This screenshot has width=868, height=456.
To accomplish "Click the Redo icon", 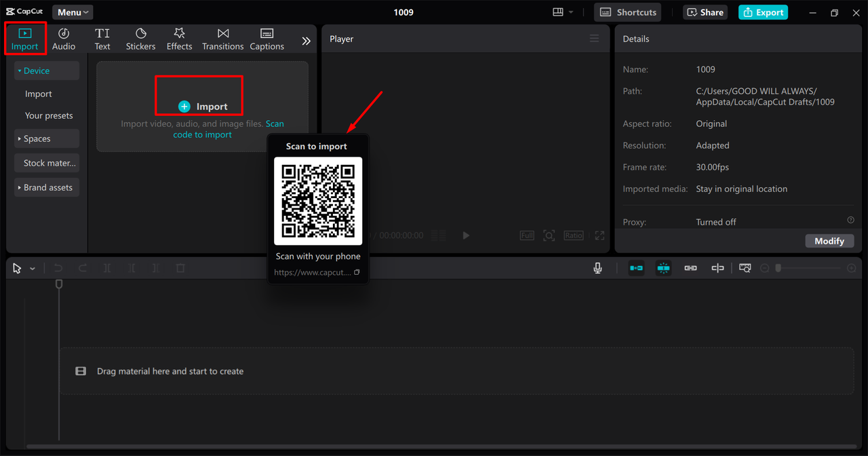I will click(83, 269).
